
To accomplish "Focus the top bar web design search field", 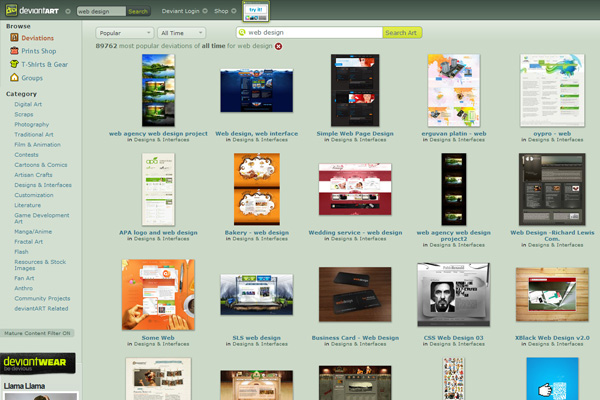I will [x=101, y=11].
